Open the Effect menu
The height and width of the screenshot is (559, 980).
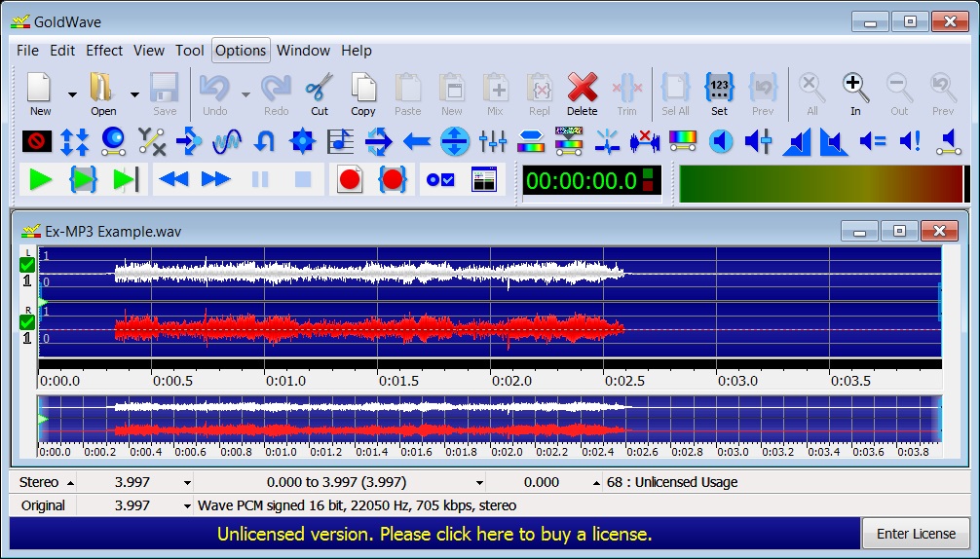pyautogui.click(x=104, y=51)
